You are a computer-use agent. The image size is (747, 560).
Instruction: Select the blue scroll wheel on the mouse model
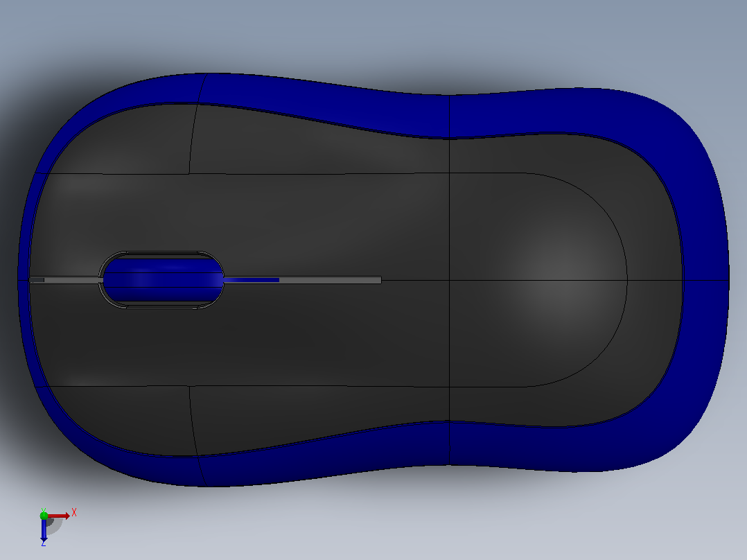(164, 280)
